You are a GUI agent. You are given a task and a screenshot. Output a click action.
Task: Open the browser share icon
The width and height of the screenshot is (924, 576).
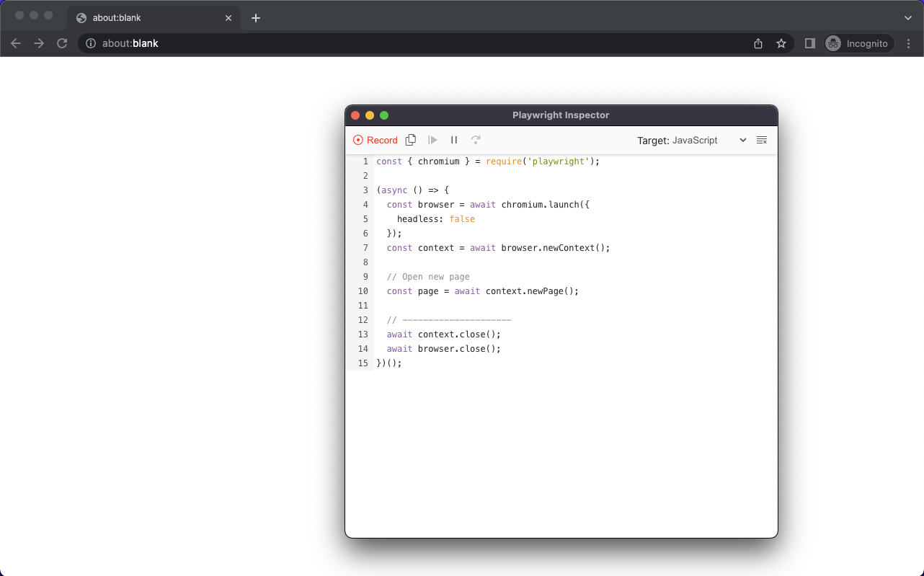[x=758, y=43]
